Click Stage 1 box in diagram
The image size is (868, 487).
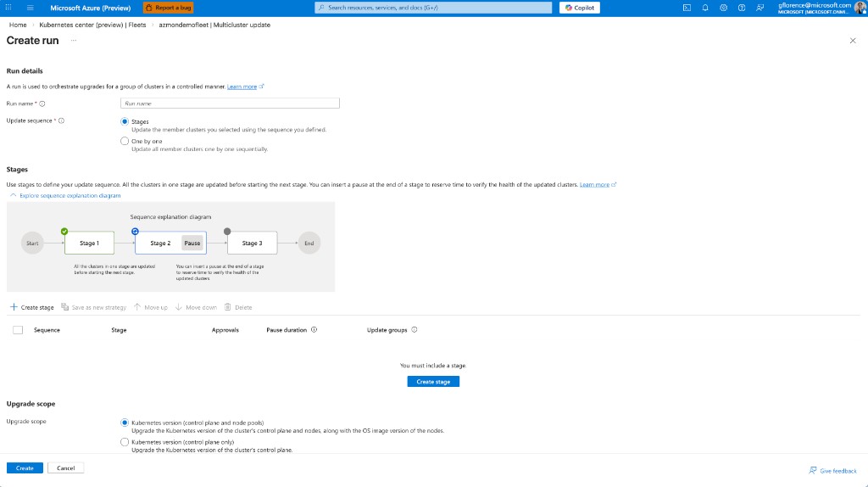tap(89, 243)
